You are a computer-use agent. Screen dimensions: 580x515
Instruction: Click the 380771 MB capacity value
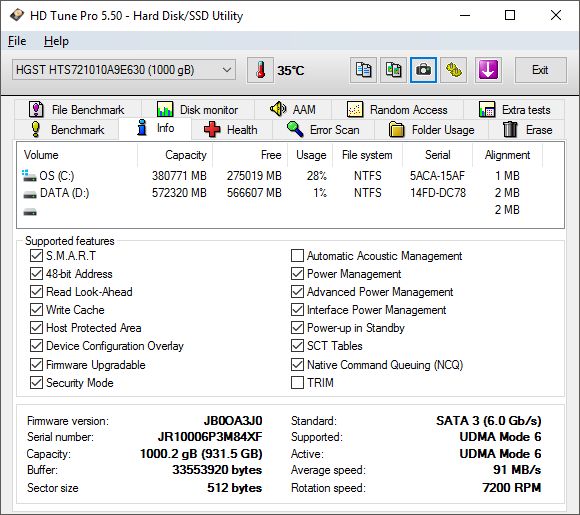[179, 176]
